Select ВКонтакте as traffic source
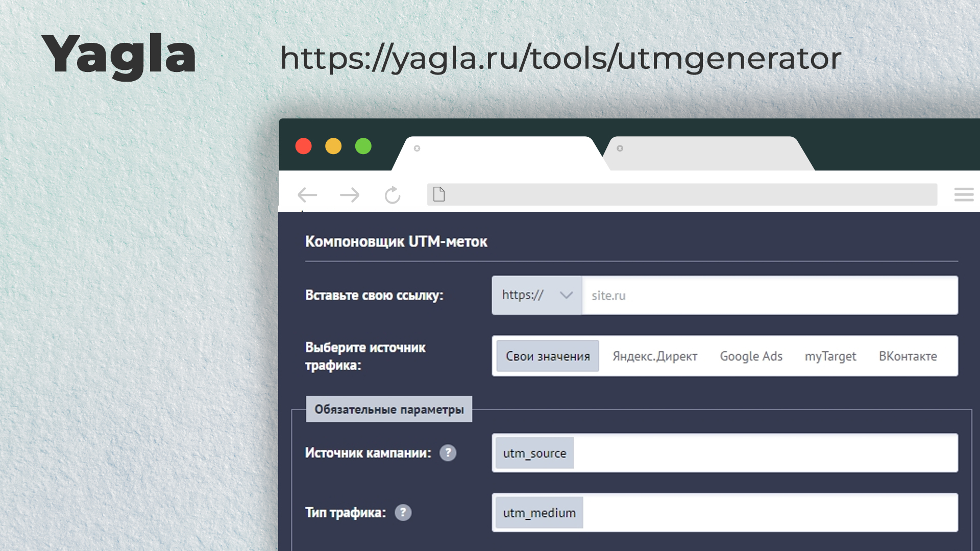980x551 pixels. pyautogui.click(x=908, y=356)
